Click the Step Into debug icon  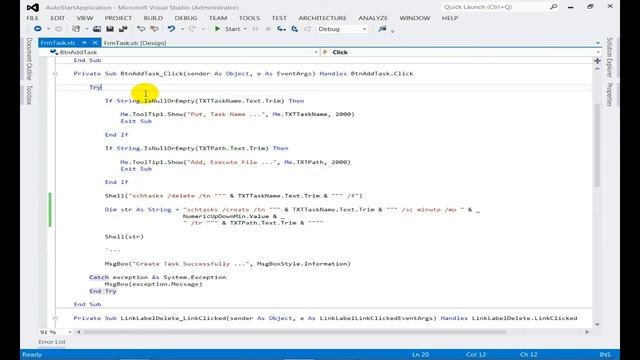point(281,29)
